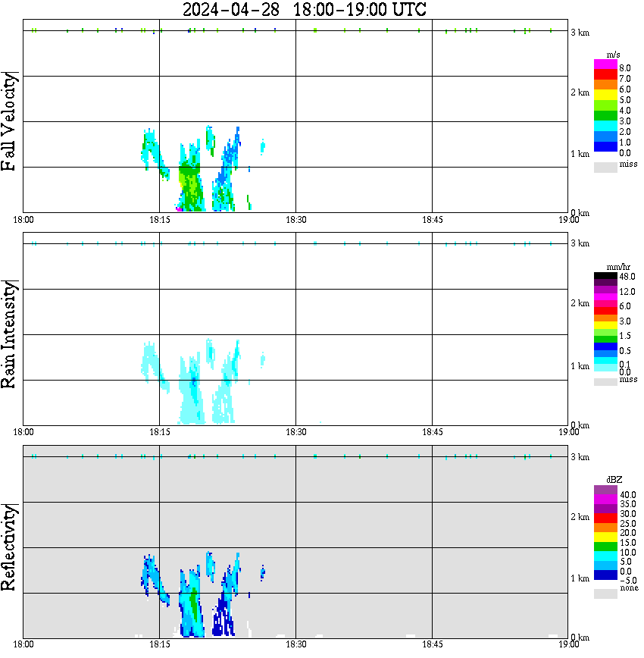Viewport: 644px width, 658px height.
Task: Click '18:15' under the Reflectivity panel
Action: 159,644
